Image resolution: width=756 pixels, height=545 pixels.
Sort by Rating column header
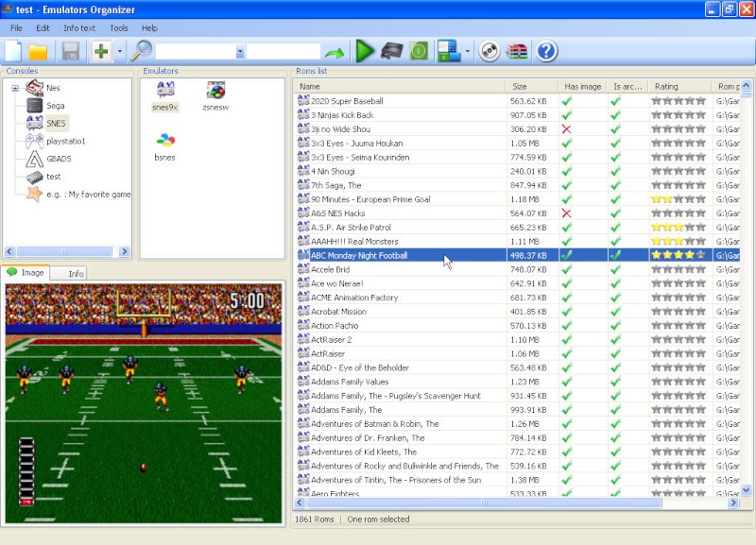[679, 86]
